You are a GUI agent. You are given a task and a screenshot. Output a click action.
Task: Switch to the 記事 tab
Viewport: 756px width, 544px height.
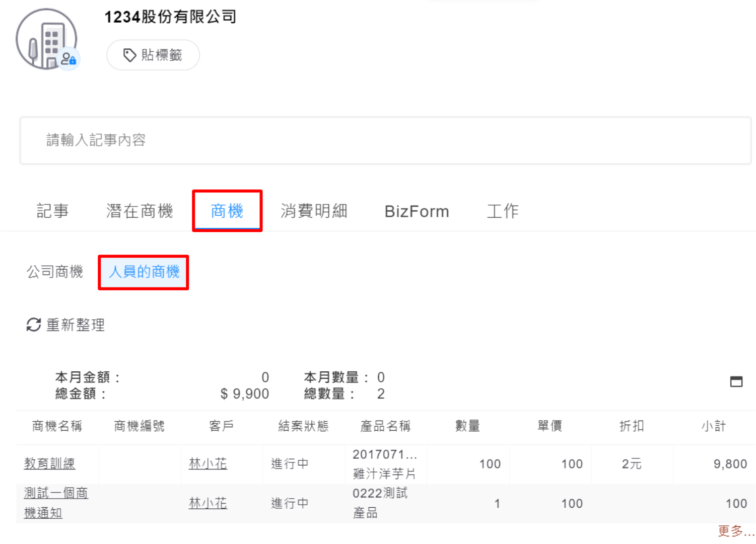tap(52, 211)
